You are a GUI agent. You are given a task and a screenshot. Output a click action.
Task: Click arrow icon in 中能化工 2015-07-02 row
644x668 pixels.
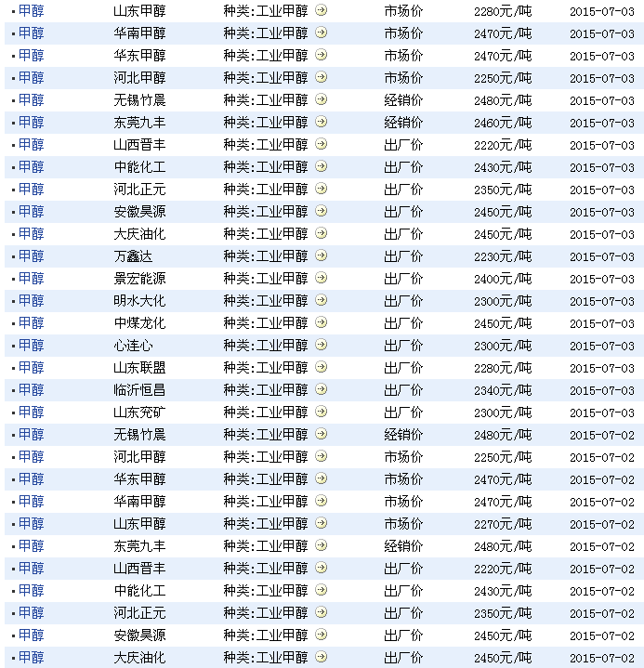pos(321,590)
